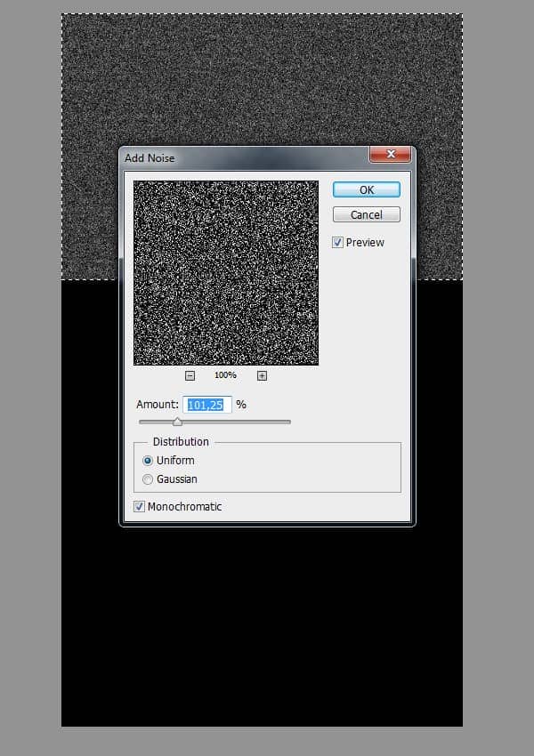The image size is (534, 756).
Task: Click the noise preview thumbnail
Action: (226, 273)
